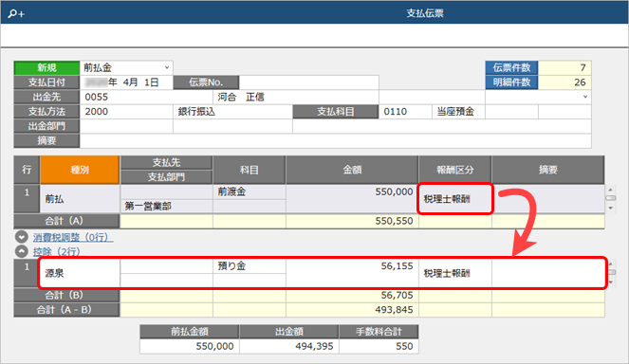The width and height of the screenshot is (629, 364).
Task: Open the dropdown right of 河合 正信
Action: [x=584, y=97]
